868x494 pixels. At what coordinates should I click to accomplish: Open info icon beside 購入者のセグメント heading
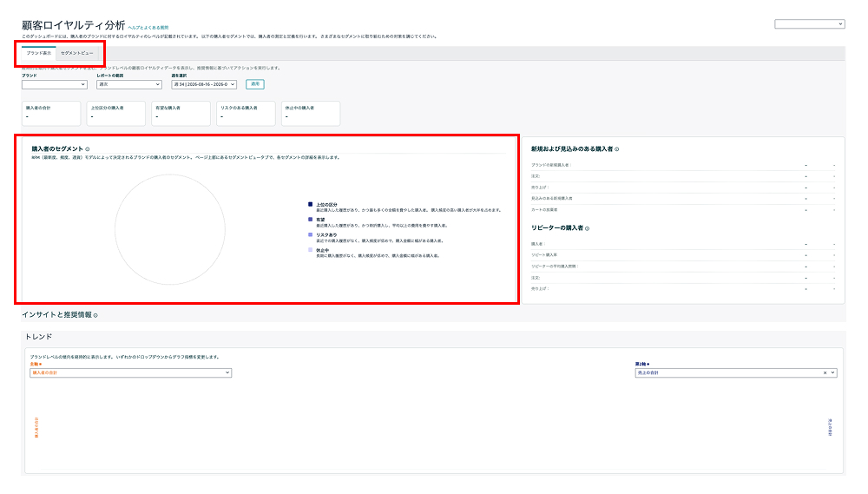click(x=88, y=149)
